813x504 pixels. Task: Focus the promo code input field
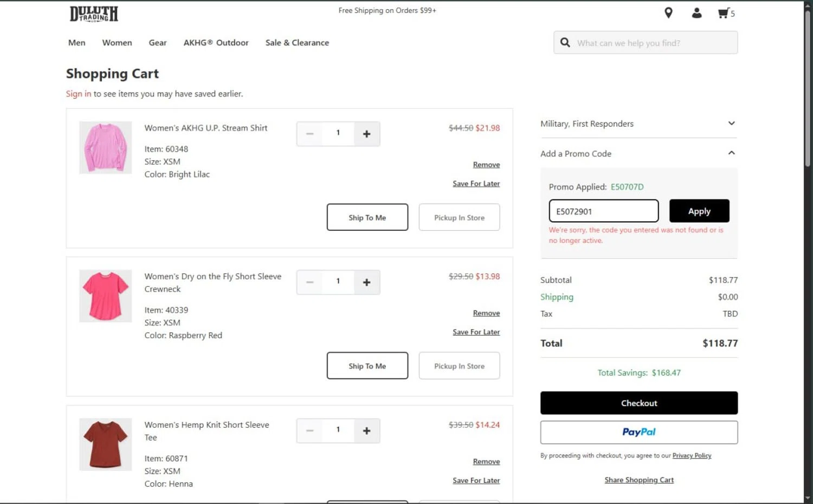coord(604,211)
